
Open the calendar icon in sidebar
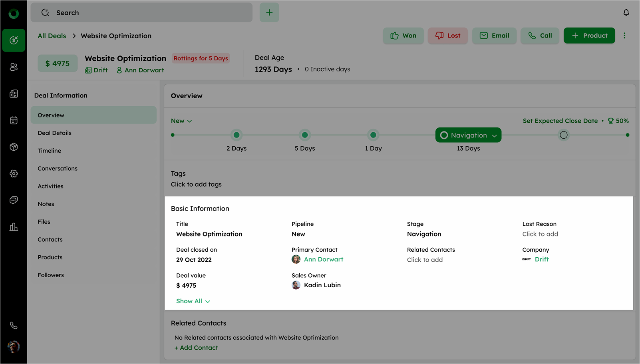14,120
